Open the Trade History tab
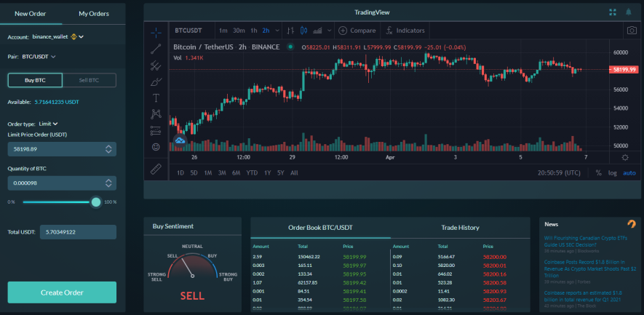 pyautogui.click(x=460, y=228)
